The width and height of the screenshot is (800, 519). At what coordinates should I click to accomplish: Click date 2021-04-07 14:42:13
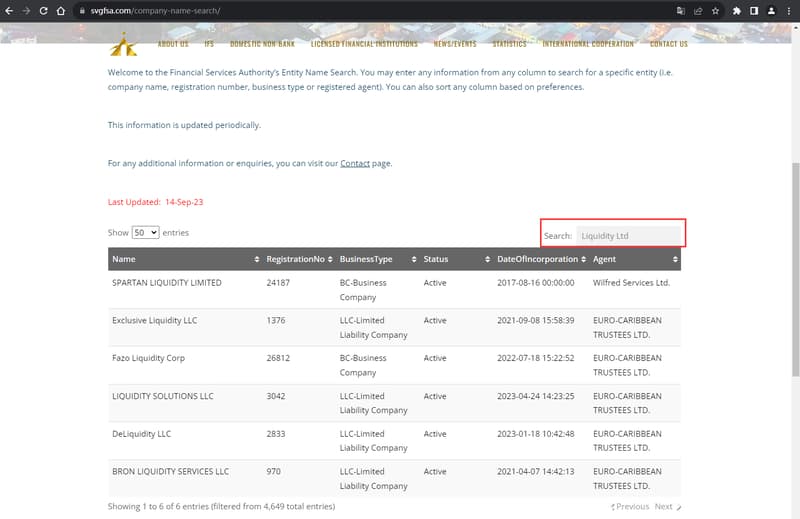(536, 472)
